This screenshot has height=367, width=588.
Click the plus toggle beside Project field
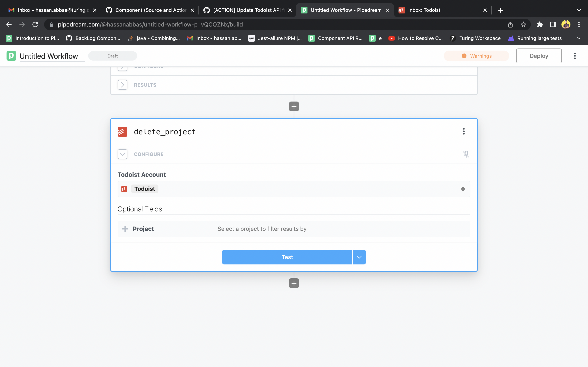pyautogui.click(x=125, y=229)
